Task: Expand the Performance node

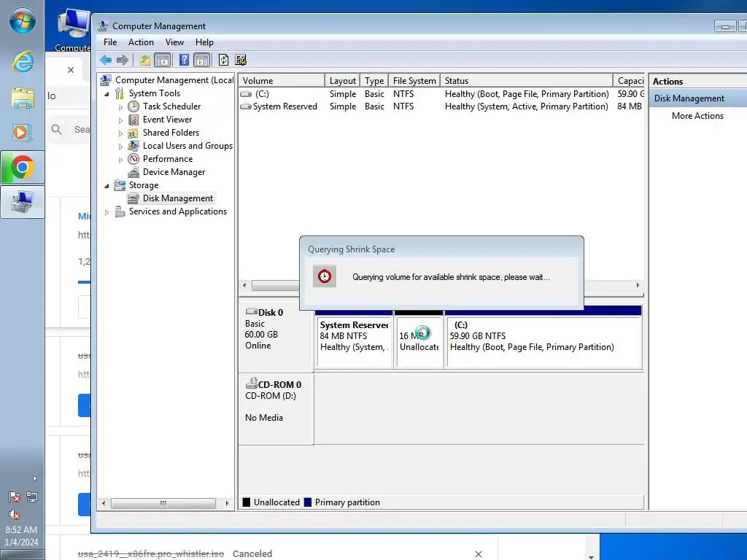Action: coord(120,160)
